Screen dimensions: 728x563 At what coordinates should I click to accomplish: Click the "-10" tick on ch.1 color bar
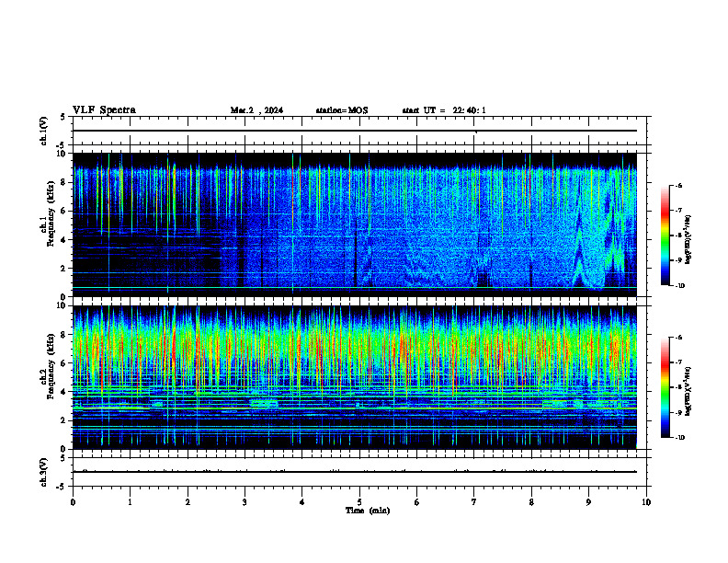(679, 286)
